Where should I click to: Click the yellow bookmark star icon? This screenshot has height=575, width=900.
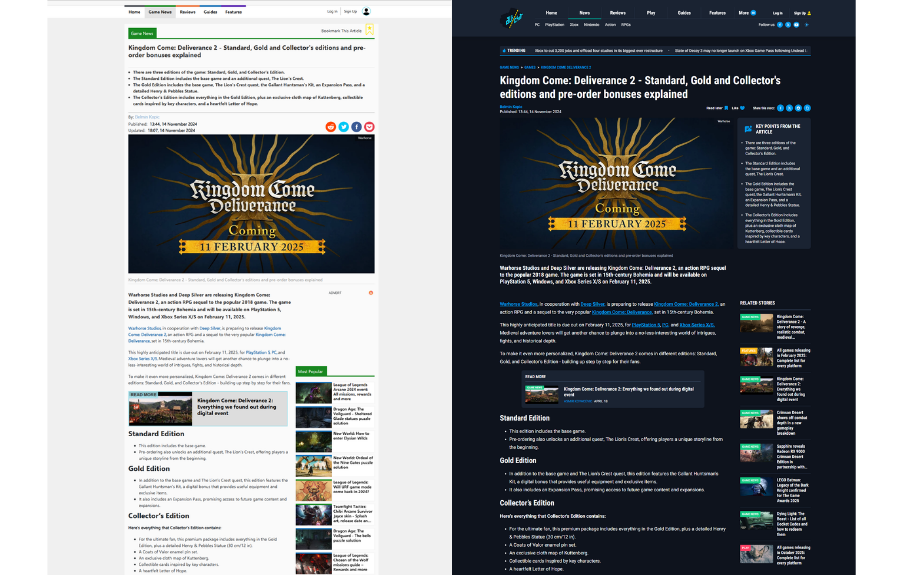[370, 30]
